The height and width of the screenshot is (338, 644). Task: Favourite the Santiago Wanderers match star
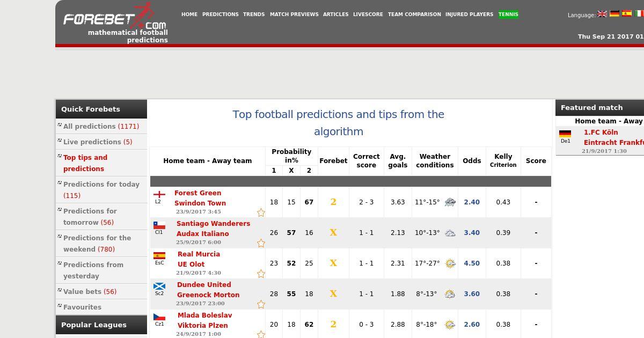[261, 243]
